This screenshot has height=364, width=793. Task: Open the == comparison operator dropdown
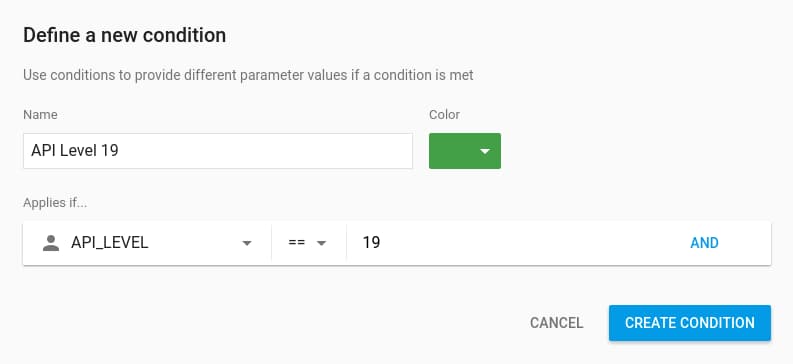(309, 243)
